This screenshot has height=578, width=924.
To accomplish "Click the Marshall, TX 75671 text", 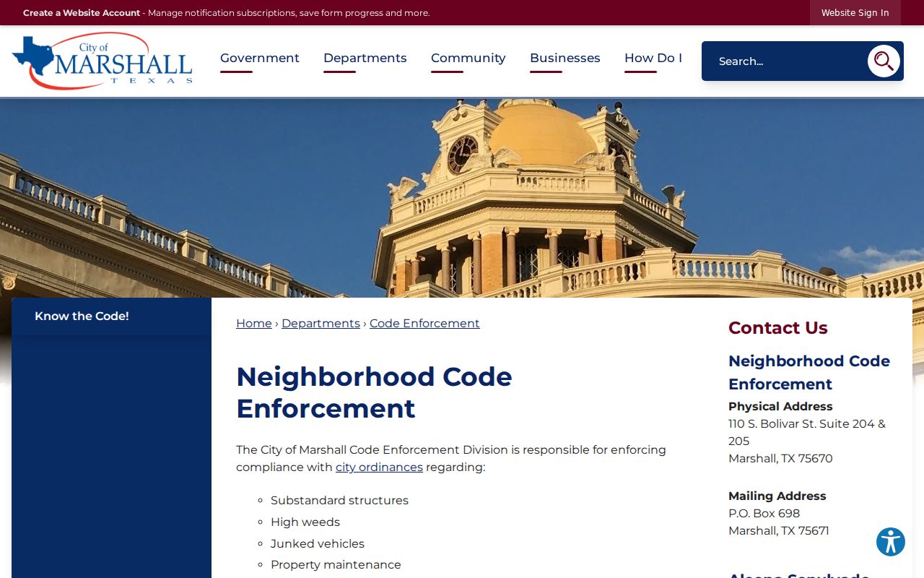I will [x=779, y=531].
